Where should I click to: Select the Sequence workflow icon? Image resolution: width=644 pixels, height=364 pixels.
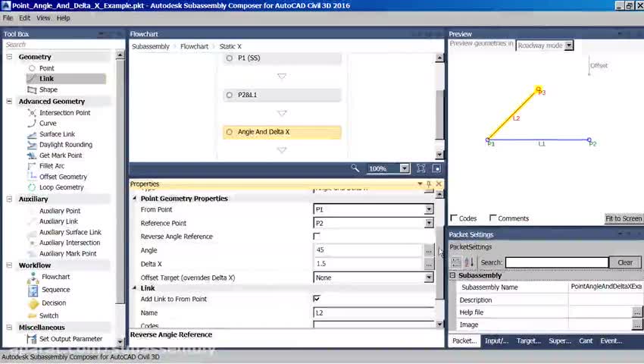tap(33, 290)
